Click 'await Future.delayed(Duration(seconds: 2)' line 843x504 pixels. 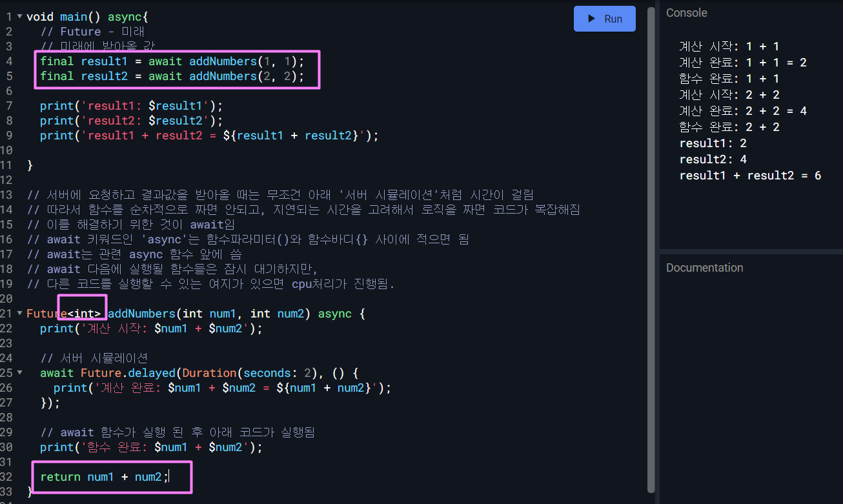pos(199,373)
